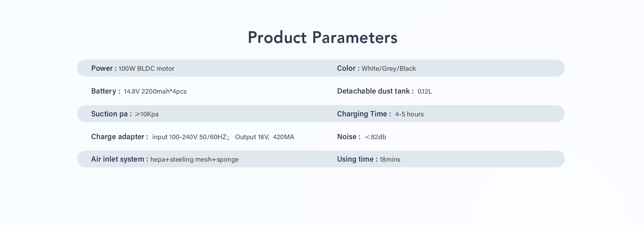Click the 14.8V 2200mah*4pcs battery value
Viewport: 644px width, 225px height.
point(155,92)
